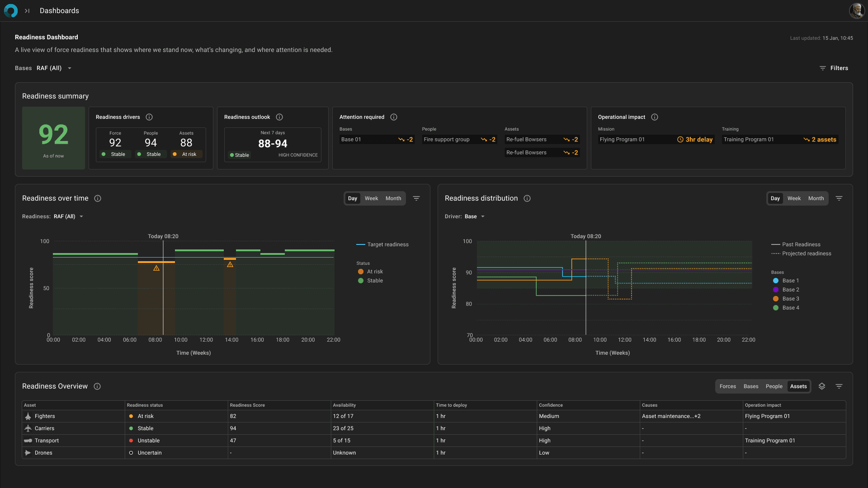868x488 pixels.
Task: Click the layers icon in Readiness Overview
Action: tap(822, 386)
